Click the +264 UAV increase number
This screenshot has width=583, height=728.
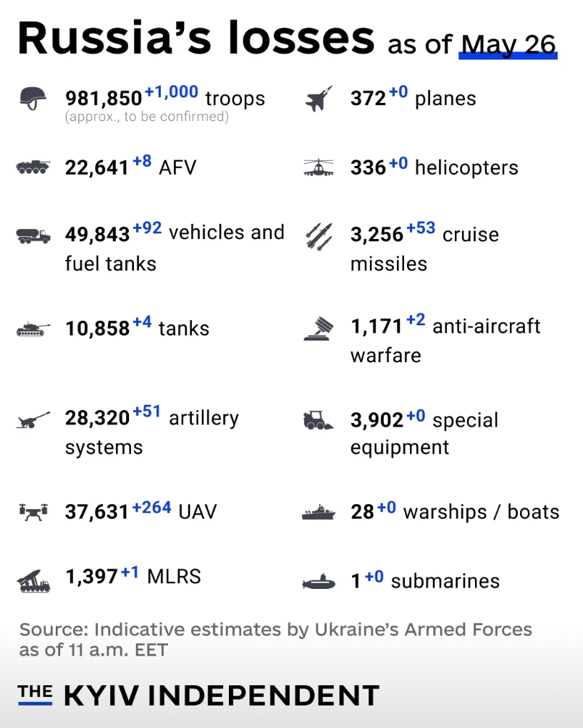point(152,507)
